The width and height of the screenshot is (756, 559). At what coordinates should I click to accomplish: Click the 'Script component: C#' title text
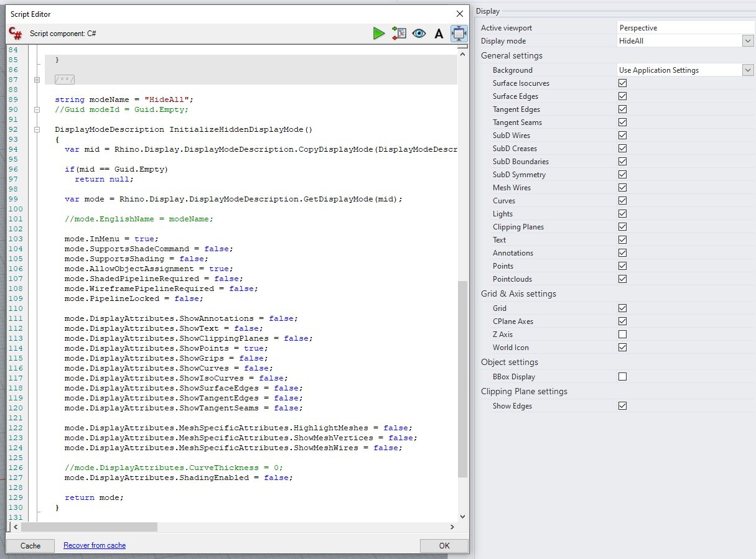63,34
